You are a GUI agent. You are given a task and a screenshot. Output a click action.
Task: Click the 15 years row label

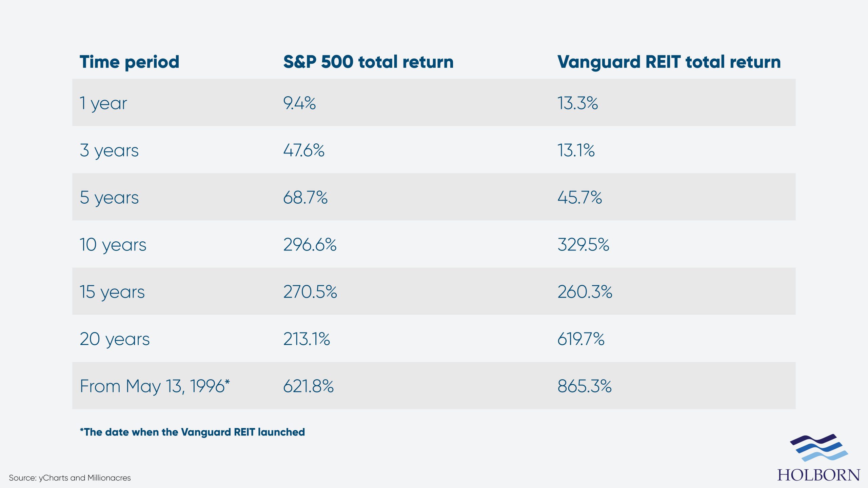pyautogui.click(x=112, y=292)
